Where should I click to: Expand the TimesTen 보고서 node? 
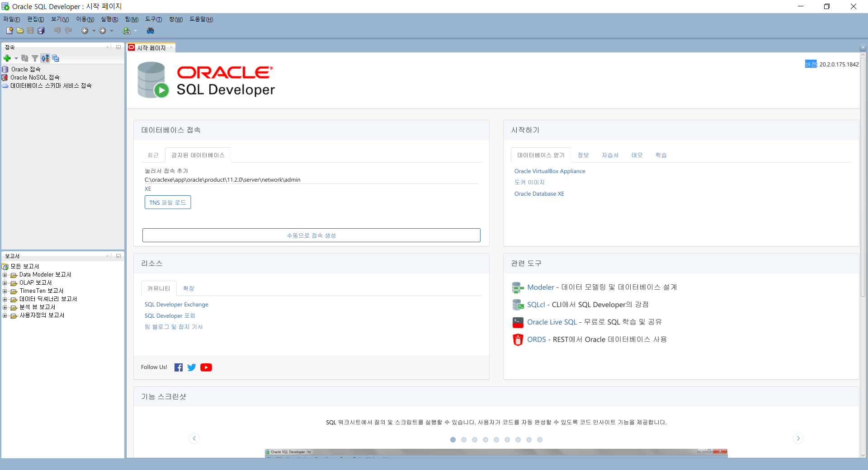pyautogui.click(x=5, y=291)
